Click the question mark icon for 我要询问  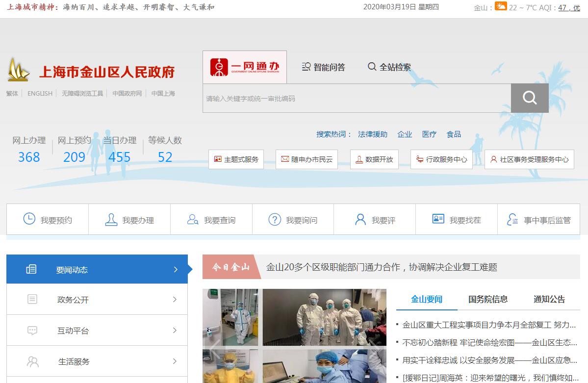pyautogui.click(x=275, y=220)
